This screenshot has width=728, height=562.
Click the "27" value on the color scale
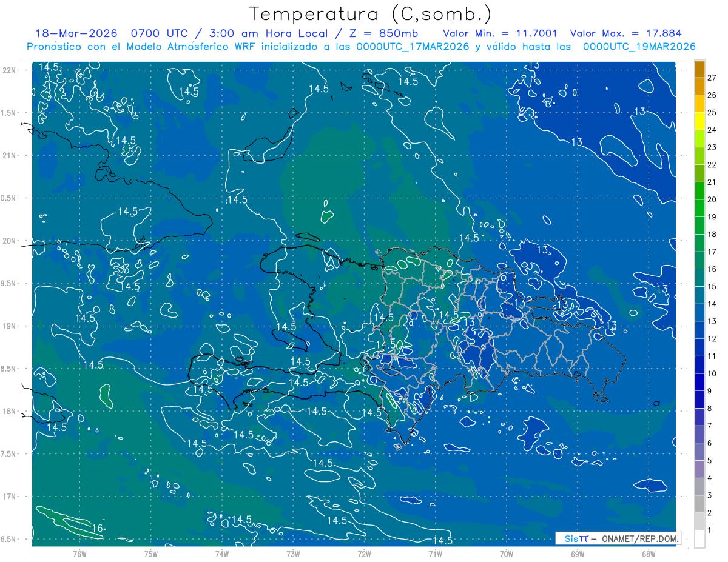click(x=712, y=78)
